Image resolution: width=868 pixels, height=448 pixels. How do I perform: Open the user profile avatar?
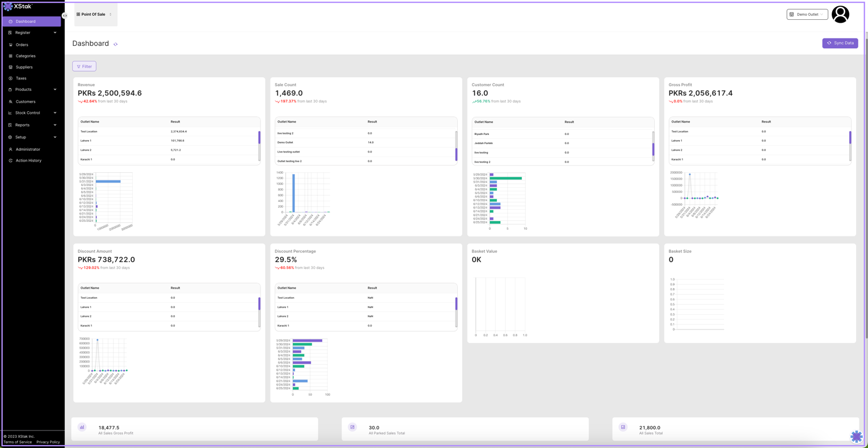[x=840, y=14]
